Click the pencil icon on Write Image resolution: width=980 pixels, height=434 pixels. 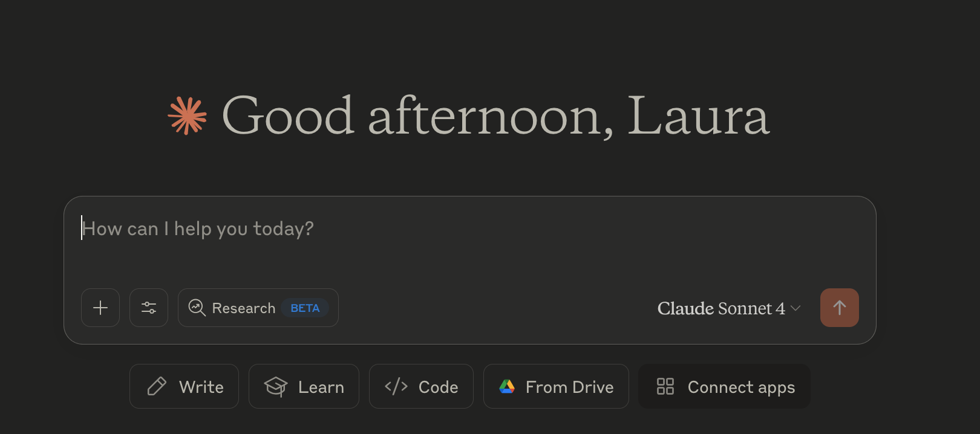click(157, 386)
